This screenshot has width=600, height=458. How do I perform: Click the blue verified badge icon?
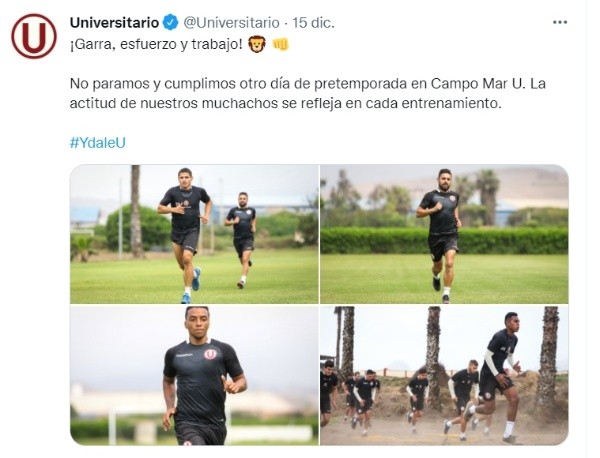point(171,23)
